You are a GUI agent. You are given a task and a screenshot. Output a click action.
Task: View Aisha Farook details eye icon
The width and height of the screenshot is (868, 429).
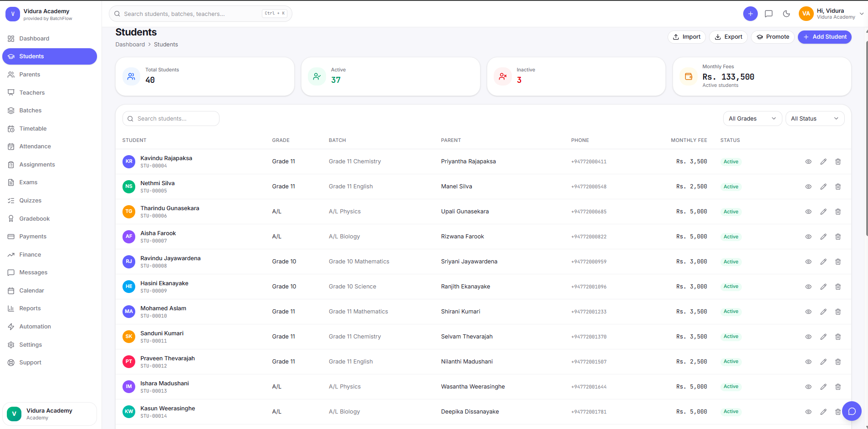[x=808, y=237]
